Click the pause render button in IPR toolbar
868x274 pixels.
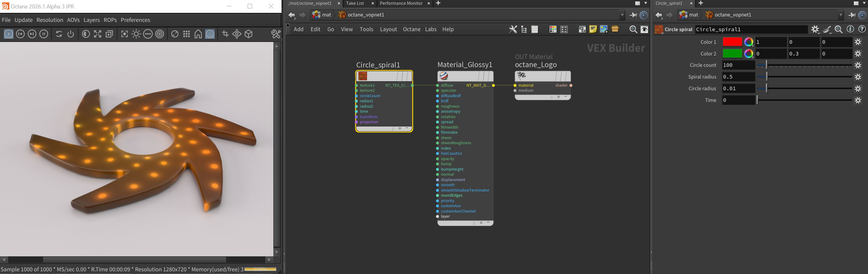[x=44, y=34]
